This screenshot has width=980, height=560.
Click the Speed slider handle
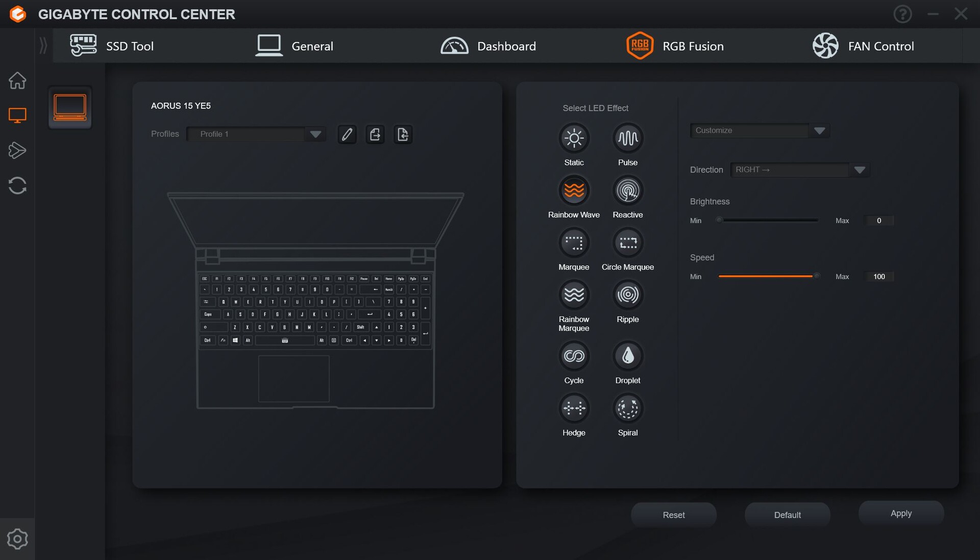pos(816,276)
